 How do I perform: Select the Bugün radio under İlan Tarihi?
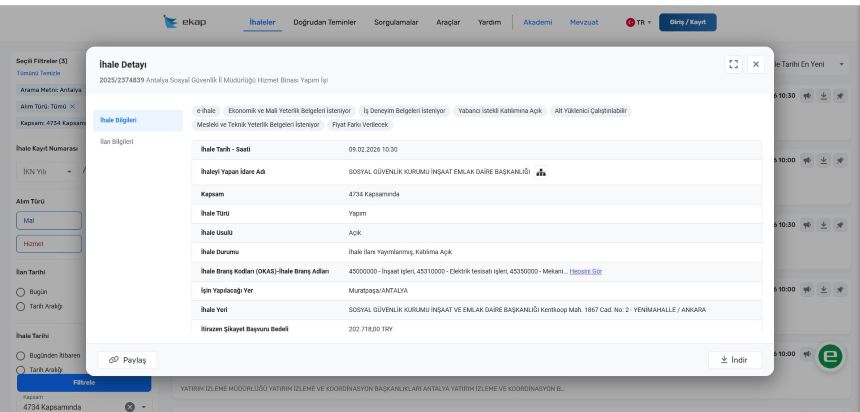click(x=19, y=292)
